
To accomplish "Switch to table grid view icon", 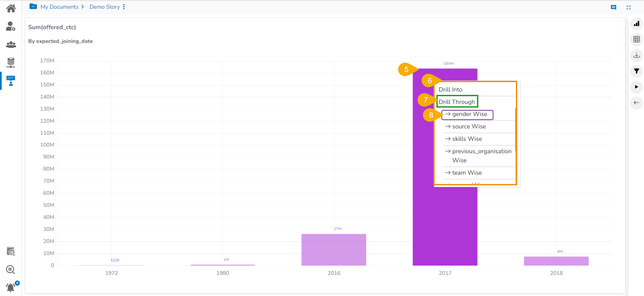I will (x=636, y=39).
